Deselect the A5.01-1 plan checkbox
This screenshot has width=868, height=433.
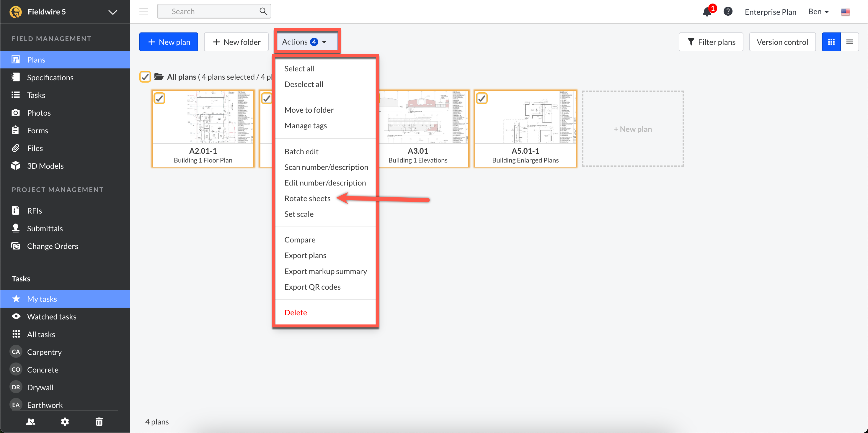[482, 98]
